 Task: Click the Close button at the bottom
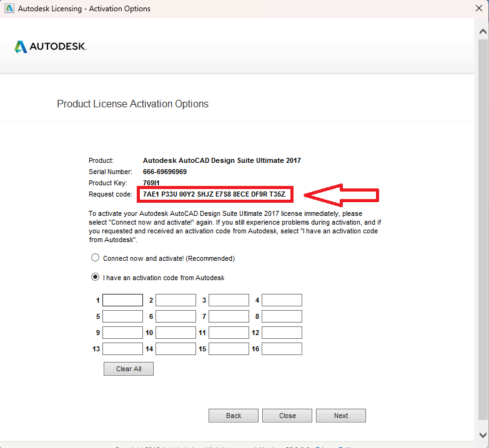pyautogui.click(x=287, y=416)
